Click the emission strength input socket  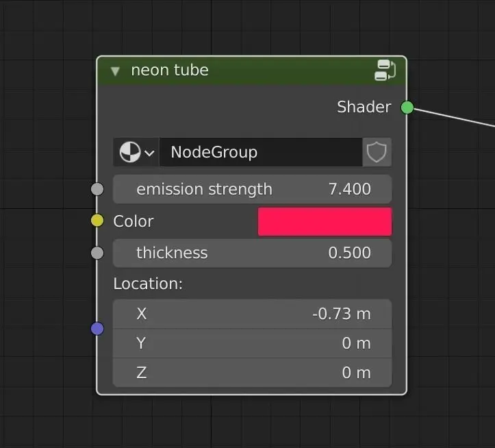pos(97,189)
